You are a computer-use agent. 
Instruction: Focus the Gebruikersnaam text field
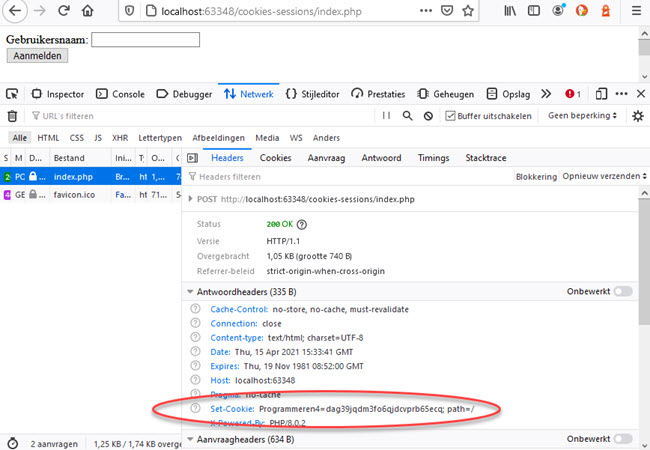point(146,40)
